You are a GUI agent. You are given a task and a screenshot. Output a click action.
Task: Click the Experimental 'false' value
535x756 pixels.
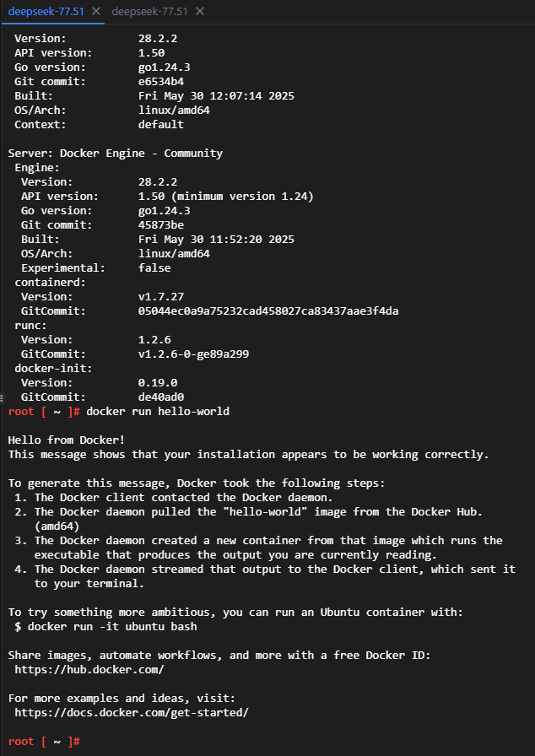point(154,267)
